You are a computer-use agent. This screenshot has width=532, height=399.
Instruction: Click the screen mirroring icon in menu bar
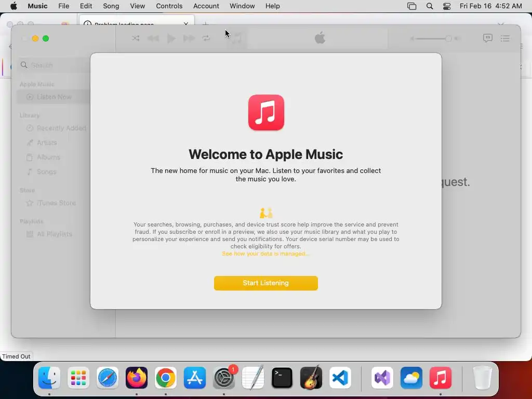[411, 6]
